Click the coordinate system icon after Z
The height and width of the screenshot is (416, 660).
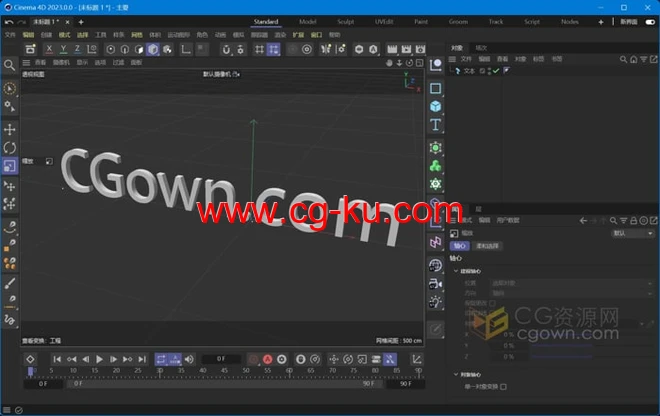click(x=92, y=49)
